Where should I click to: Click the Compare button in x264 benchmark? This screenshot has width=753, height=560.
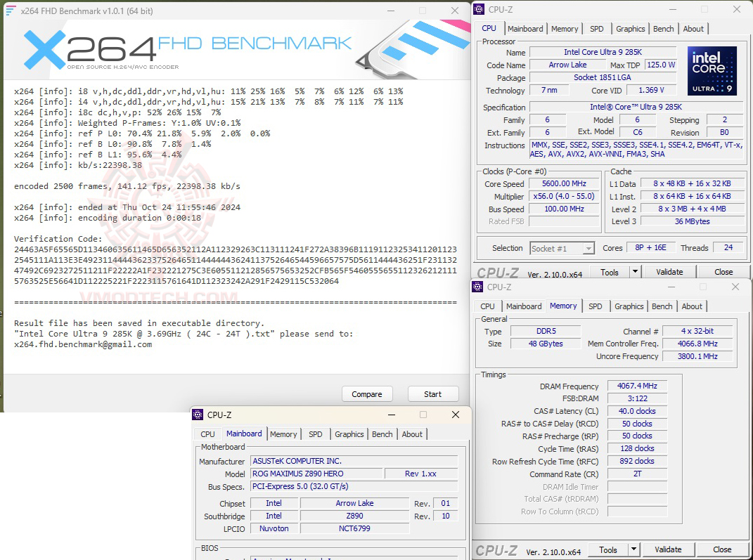[367, 394]
